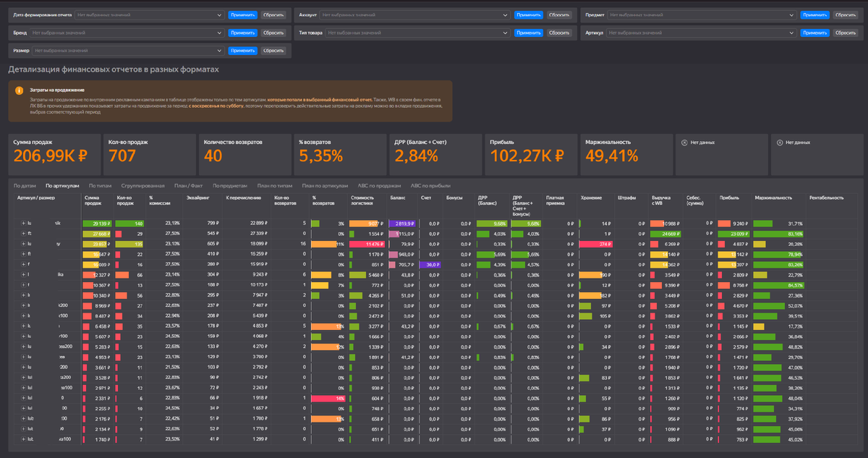Expand the row with sales sum 1 740 ₽
The height and width of the screenshot is (458, 868).
pyautogui.click(x=23, y=439)
